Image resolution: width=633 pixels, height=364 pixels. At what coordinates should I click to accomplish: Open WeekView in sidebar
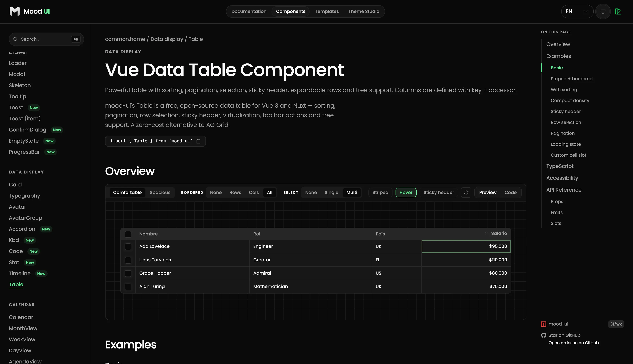click(x=22, y=340)
